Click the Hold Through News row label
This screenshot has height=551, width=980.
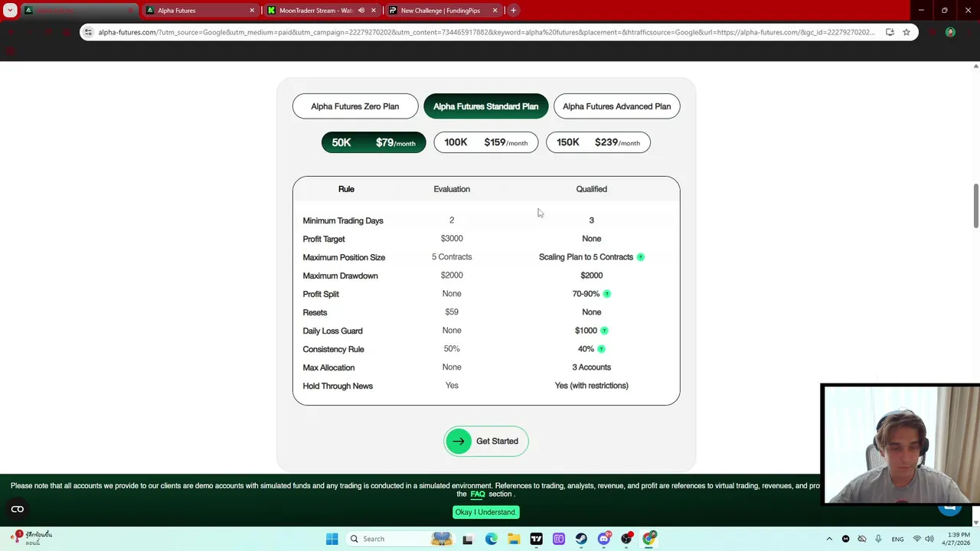(x=338, y=386)
